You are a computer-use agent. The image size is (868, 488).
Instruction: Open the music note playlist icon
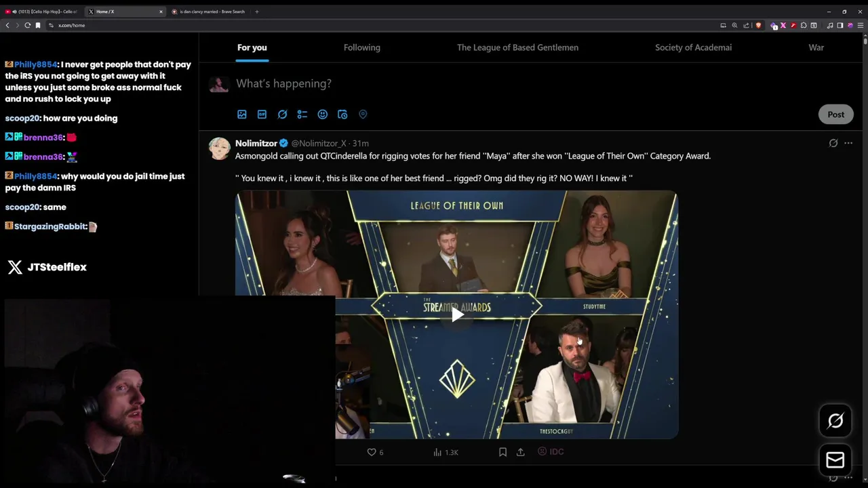coord(830,25)
